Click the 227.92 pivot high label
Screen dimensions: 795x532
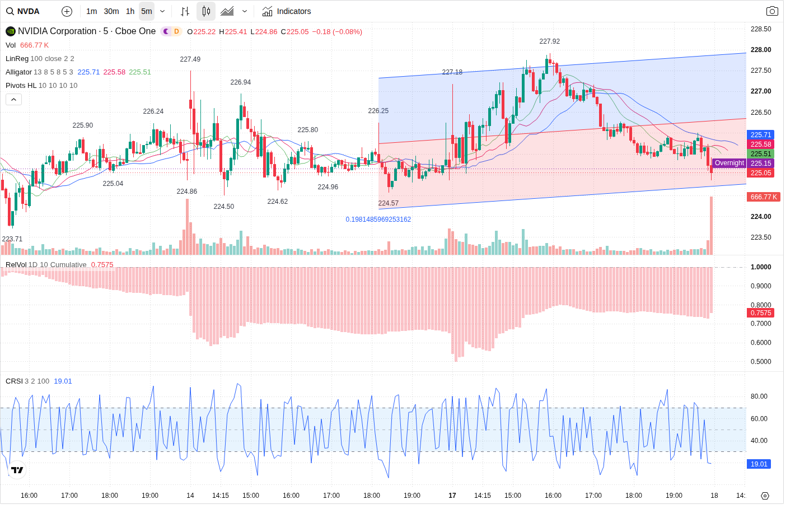point(550,41)
